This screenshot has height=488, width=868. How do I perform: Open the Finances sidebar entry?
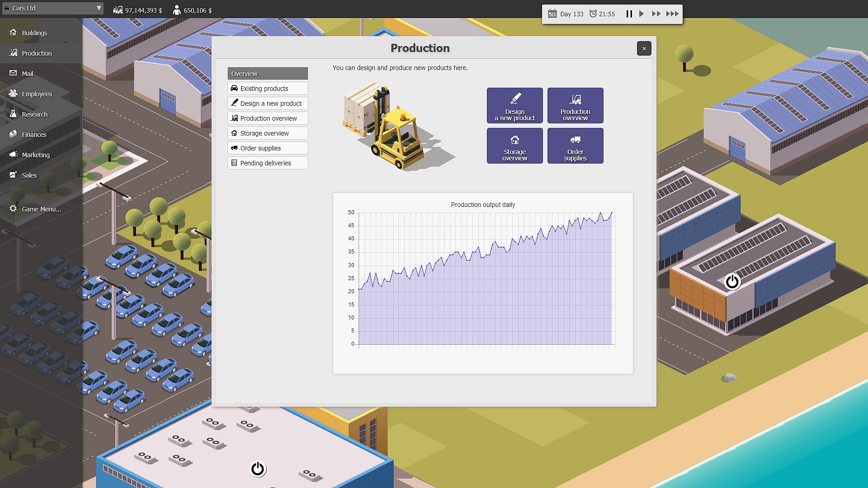tap(34, 135)
